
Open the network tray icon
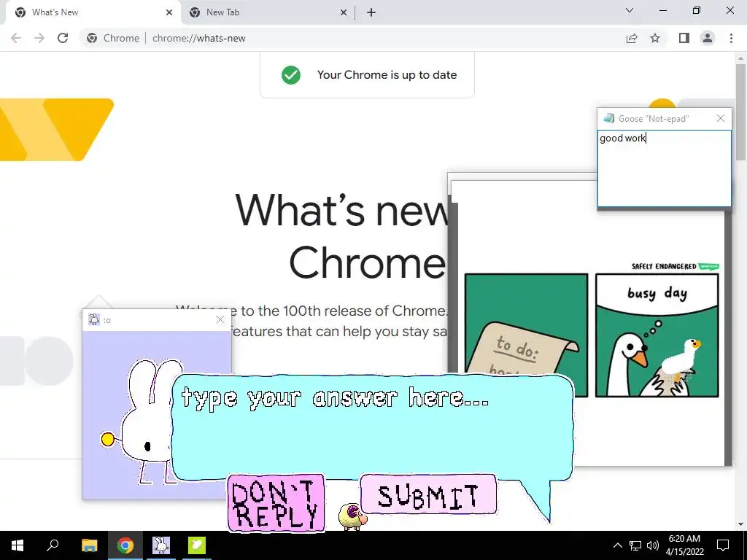[x=635, y=545]
